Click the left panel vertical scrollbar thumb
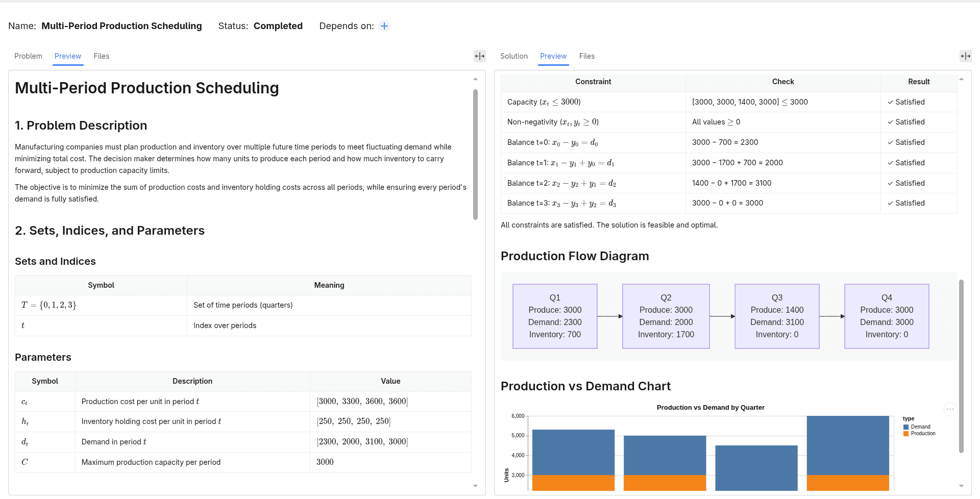The image size is (980, 499). [475, 155]
